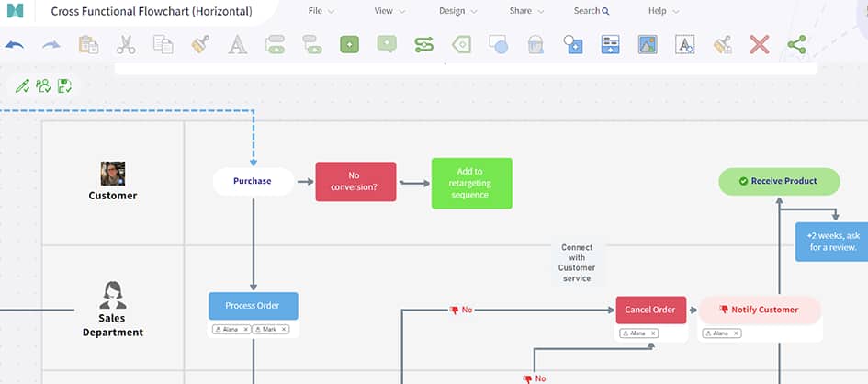Open the View menu
Image resolution: width=868 pixels, height=384 pixels.
click(x=389, y=11)
